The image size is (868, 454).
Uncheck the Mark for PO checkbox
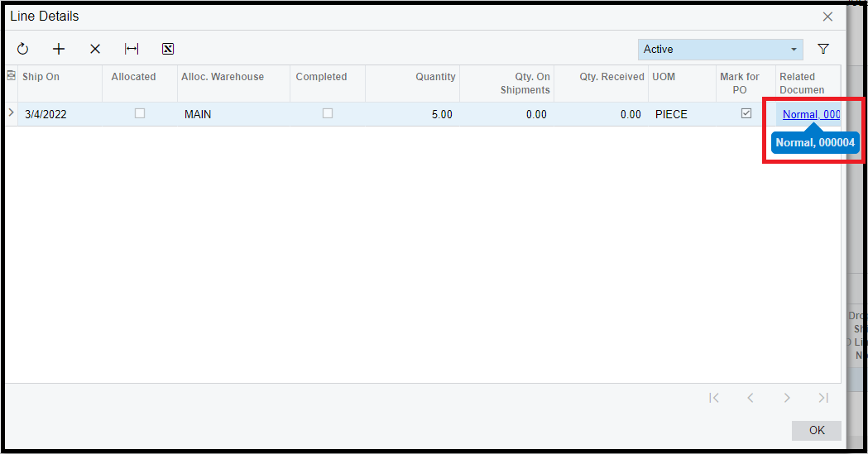click(746, 114)
